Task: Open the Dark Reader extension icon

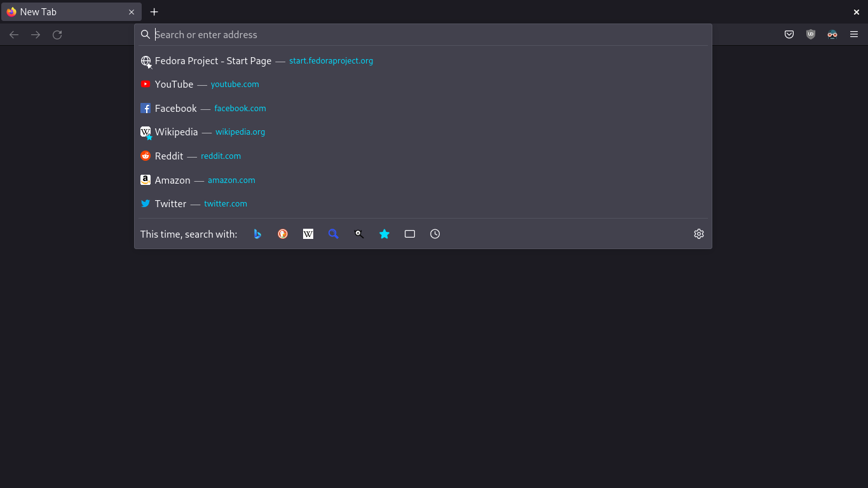Action: 832,35
